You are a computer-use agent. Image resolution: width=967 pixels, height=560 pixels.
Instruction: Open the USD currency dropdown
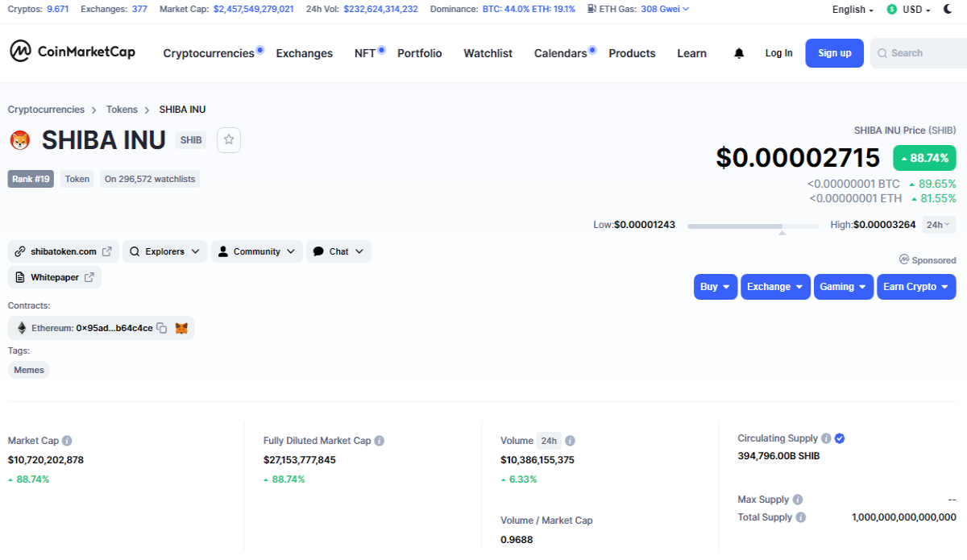click(x=916, y=10)
